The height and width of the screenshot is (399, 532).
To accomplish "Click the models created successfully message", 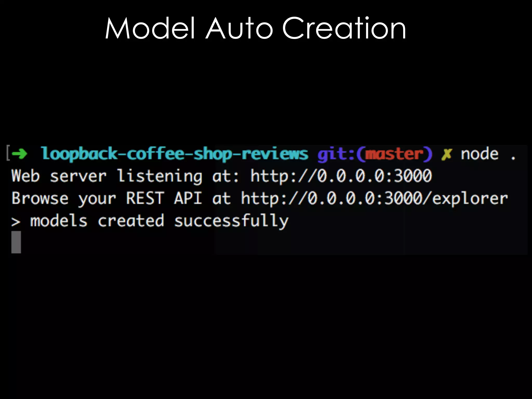I will pyautogui.click(x=159, y=221).
